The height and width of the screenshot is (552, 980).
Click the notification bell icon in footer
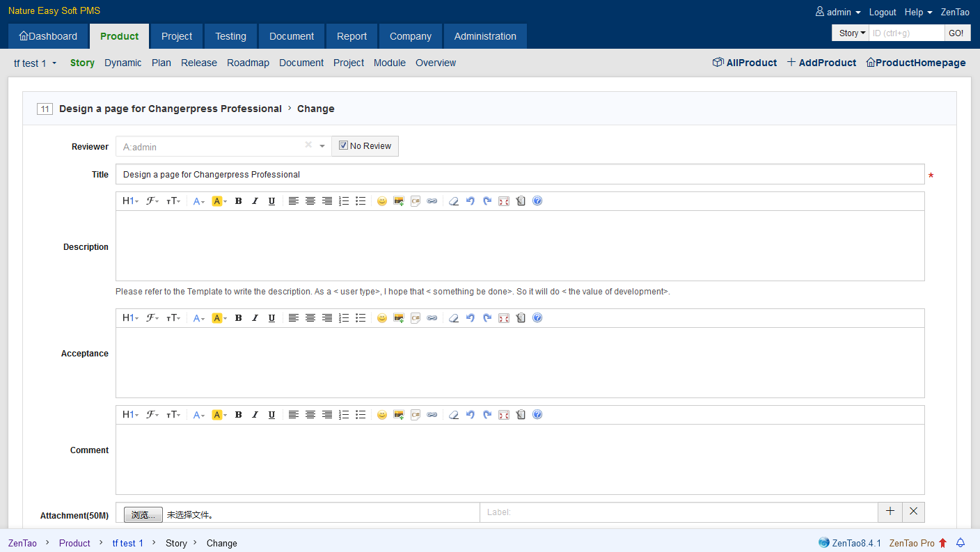click(961, 543)
